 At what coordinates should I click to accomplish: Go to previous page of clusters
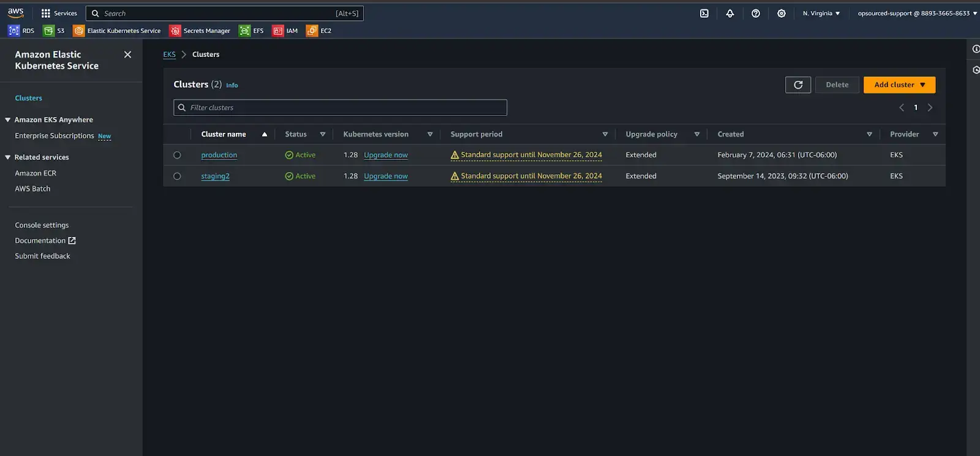[902, 108]
